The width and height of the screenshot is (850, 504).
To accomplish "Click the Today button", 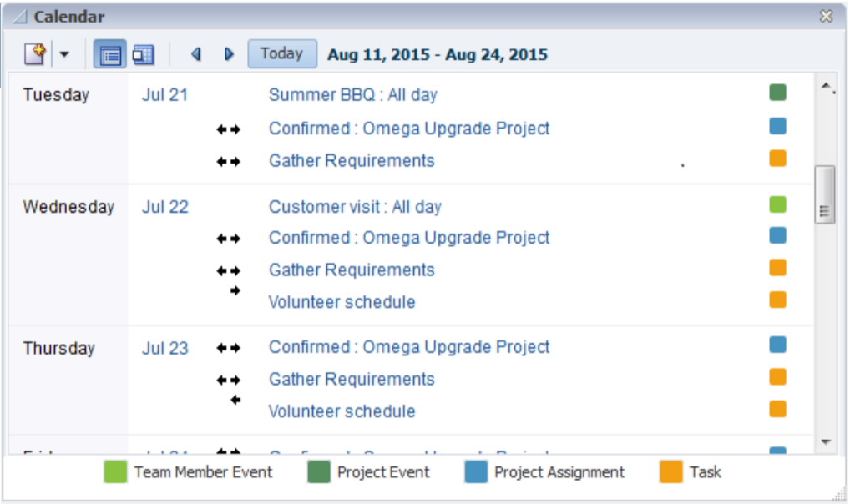I will click(x=281, y=53).
